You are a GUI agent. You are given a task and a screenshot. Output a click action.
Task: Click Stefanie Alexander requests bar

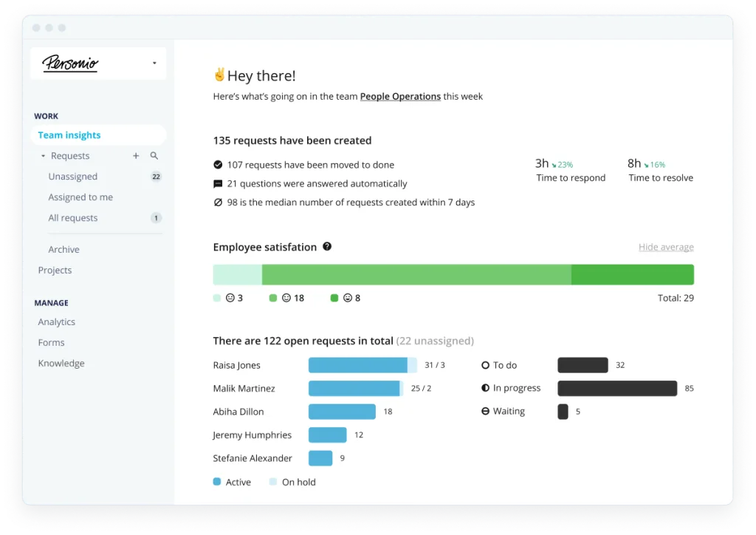pos(320,458)
